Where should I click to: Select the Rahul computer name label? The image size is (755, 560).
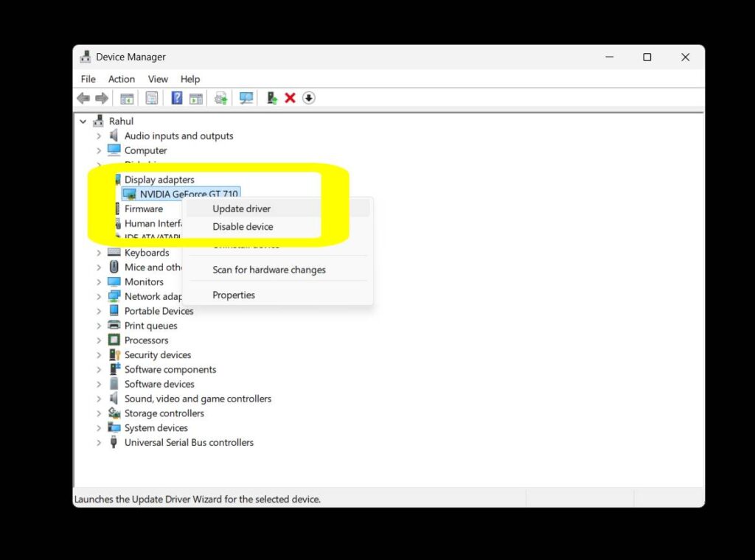pyautogui.click(x=122, y=122)
